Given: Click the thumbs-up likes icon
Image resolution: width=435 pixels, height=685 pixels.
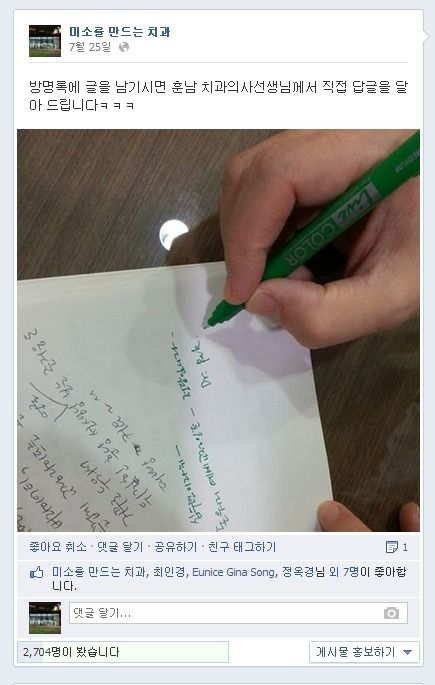Looking at the screenshot, I should point(37,573).
